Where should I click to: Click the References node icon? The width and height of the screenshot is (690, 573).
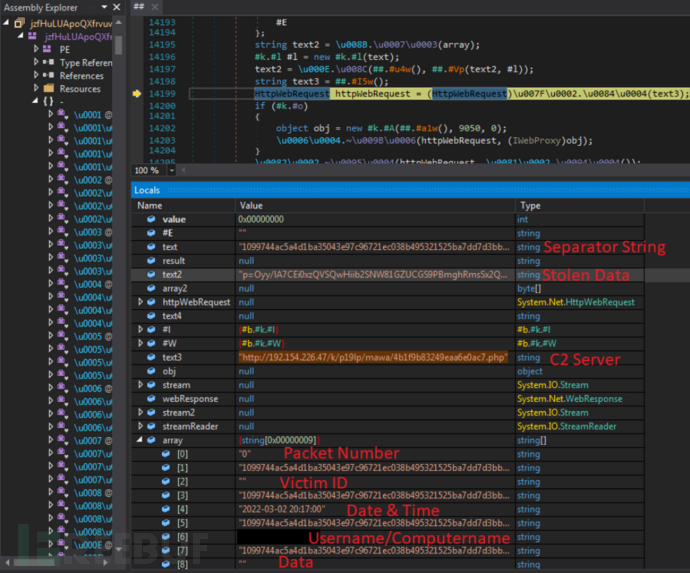[x=47, y=75]
